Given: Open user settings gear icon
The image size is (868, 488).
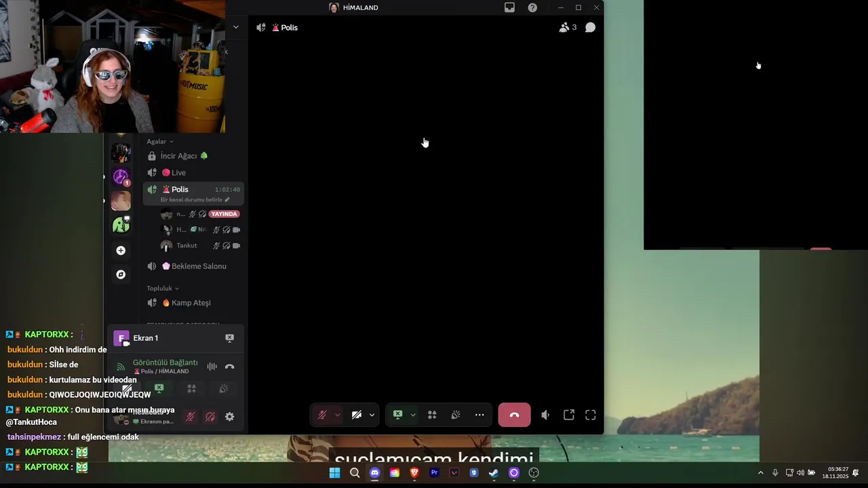Looking at the screenshot, I should pos(230,417).
